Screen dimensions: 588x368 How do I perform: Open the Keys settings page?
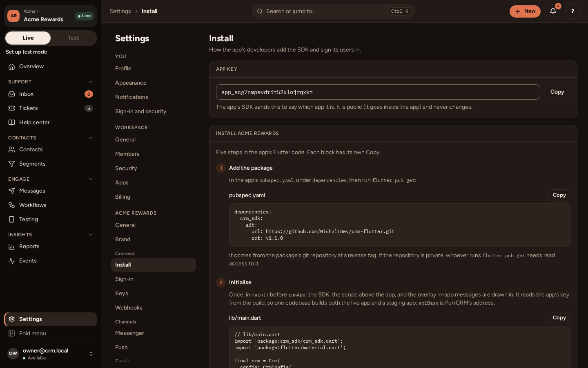click(154, 294)
